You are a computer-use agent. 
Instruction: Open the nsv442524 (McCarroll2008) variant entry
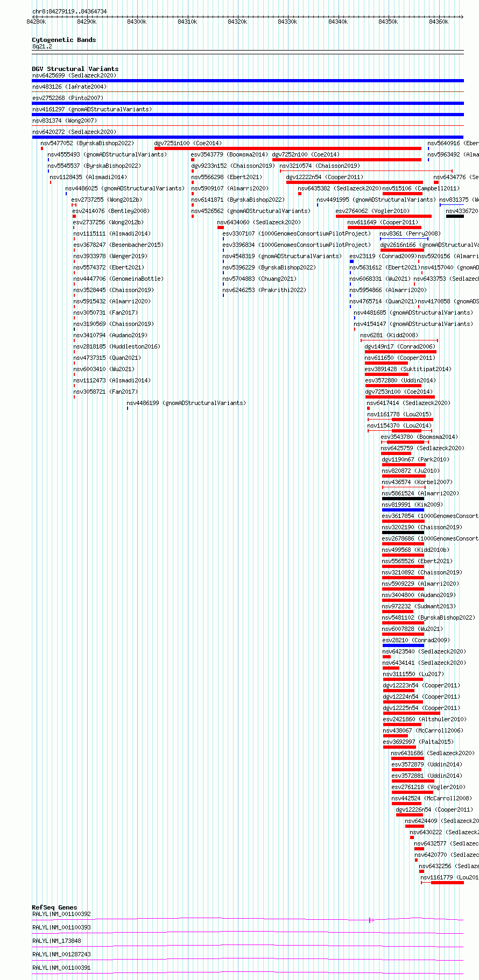pyautogui.click(x=432, y=798)
